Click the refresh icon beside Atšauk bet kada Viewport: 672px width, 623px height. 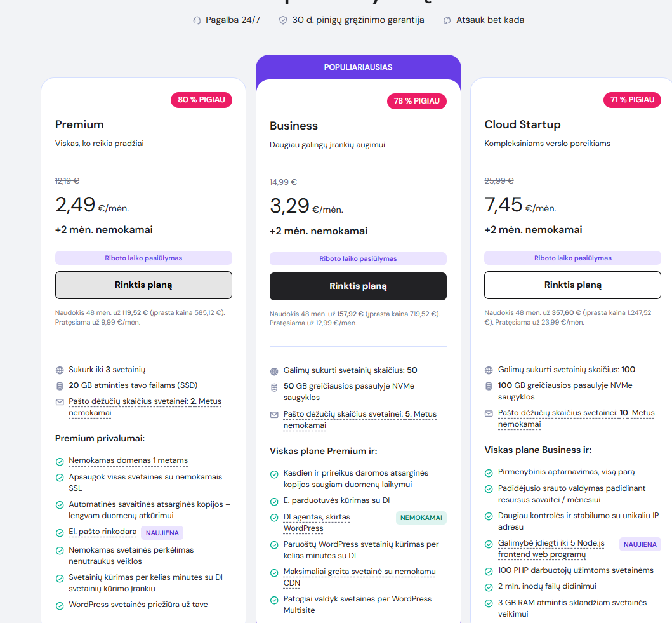pos(447,20)
